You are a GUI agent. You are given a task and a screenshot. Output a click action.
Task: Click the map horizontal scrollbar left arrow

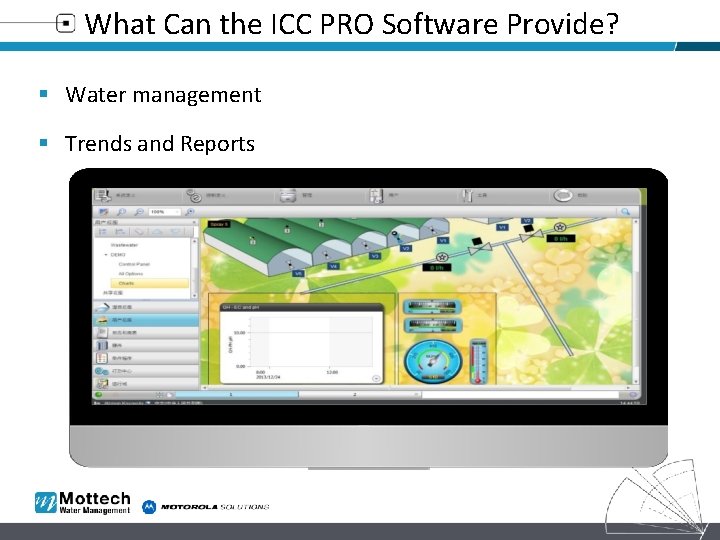coord(205,388)
